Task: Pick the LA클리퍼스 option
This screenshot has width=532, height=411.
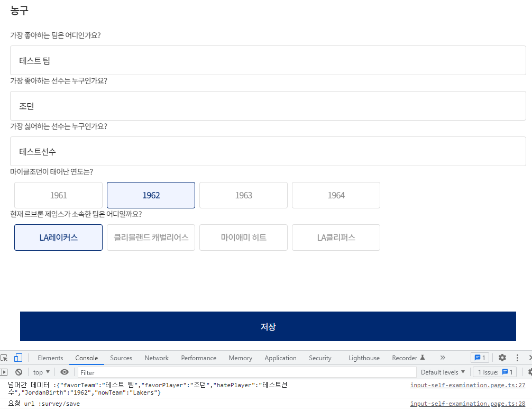Action: pyautogui.click(x=336, y=238)
